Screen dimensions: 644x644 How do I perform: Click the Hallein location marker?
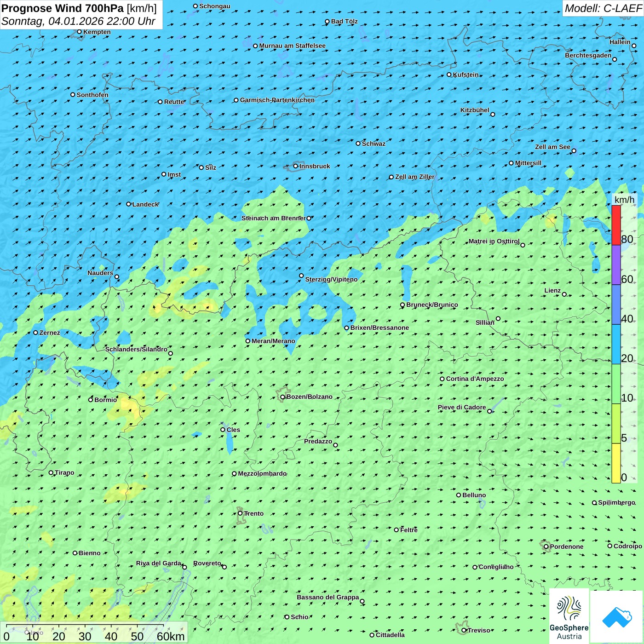click(x=634, y=46)
